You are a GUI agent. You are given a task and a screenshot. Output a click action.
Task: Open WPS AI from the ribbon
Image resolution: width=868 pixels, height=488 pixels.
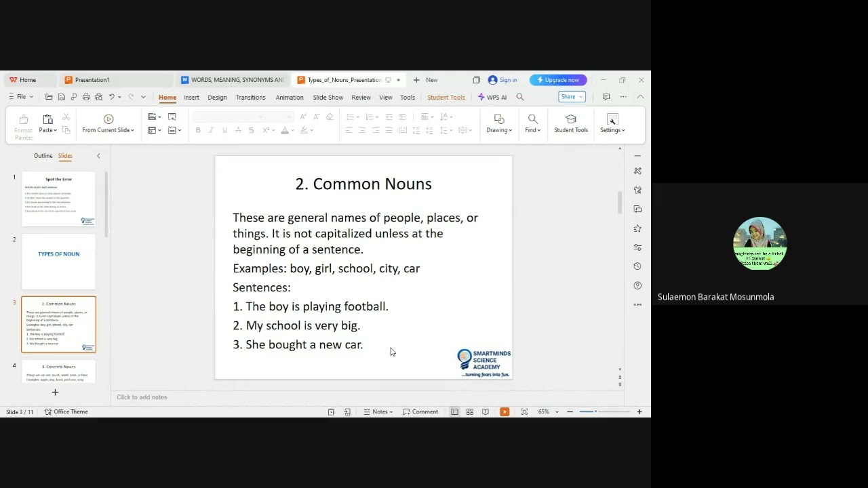pyautogui.click(x=492, y=97)
